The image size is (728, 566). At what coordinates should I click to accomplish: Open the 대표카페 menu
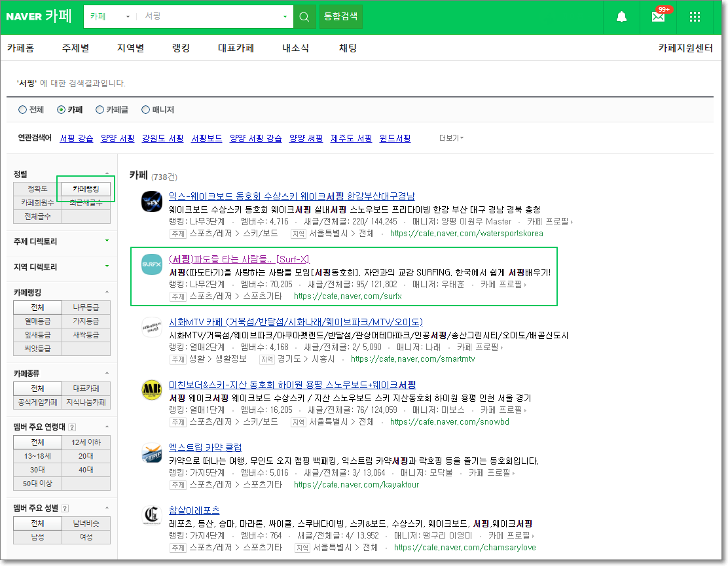tap(236, 48)
